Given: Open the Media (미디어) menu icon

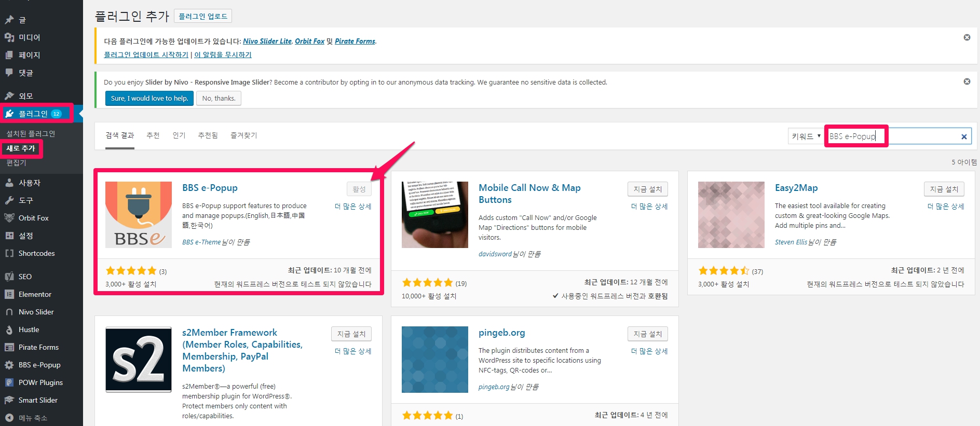Looking at the screenshot, I should 9,37.
